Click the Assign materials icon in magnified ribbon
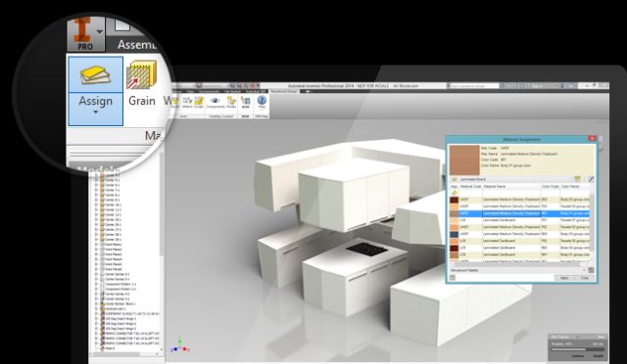Image resolution: width=627 pixels, height=364 pixels. tap(96, 74)
